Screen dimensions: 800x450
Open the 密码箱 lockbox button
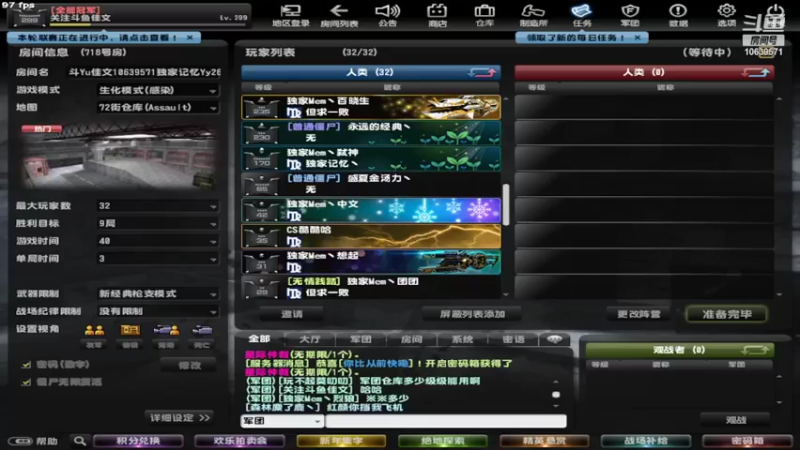tap(747, 441)
